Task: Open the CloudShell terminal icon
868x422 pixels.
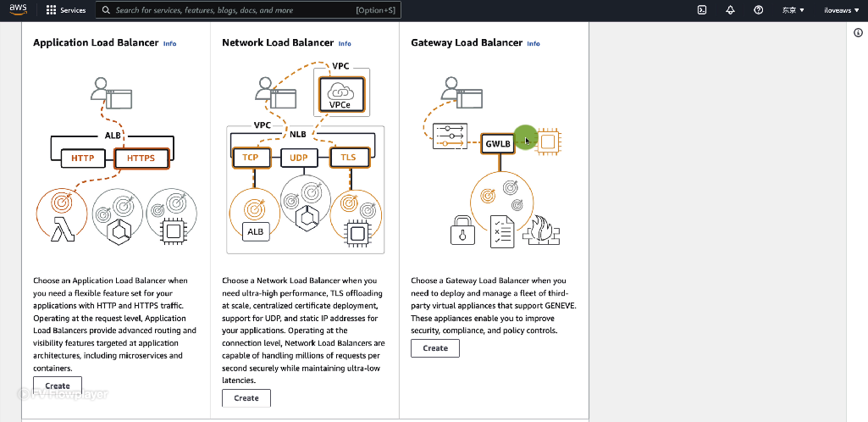Action: 702,10
